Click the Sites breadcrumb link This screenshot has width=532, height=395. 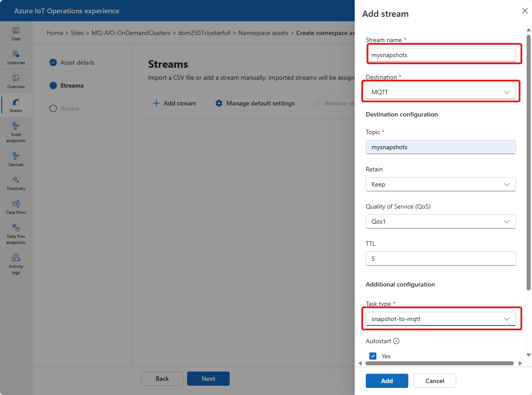(77, 33)
